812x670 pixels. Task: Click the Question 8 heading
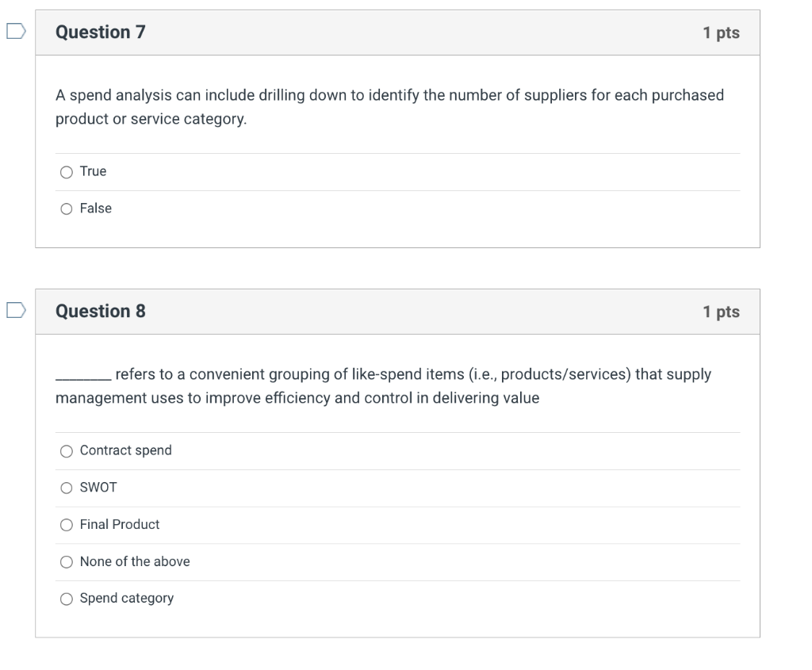click(101, 312)
